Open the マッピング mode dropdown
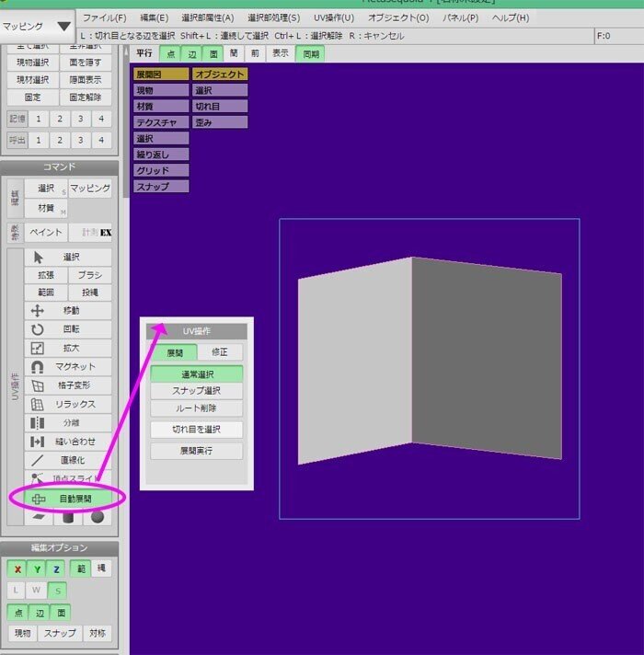This screenshot has height=655, width=644. (37, 27)
